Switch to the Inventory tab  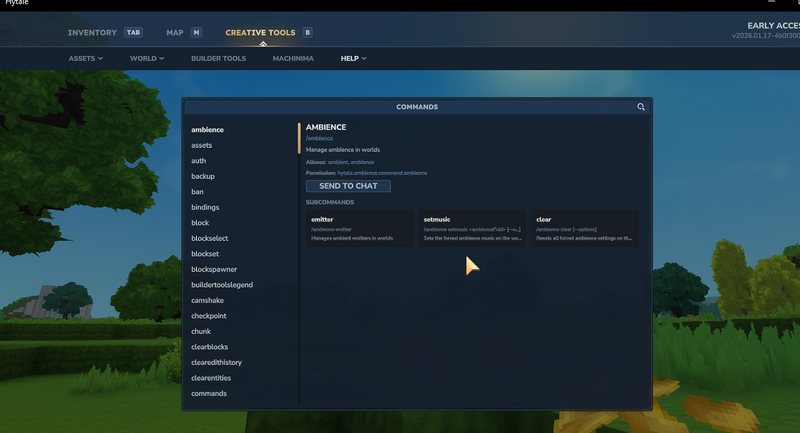(x=92, y=33)
